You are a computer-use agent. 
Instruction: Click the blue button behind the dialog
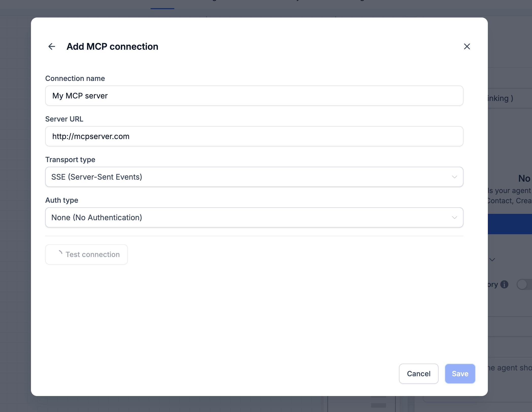pos(510,224)
